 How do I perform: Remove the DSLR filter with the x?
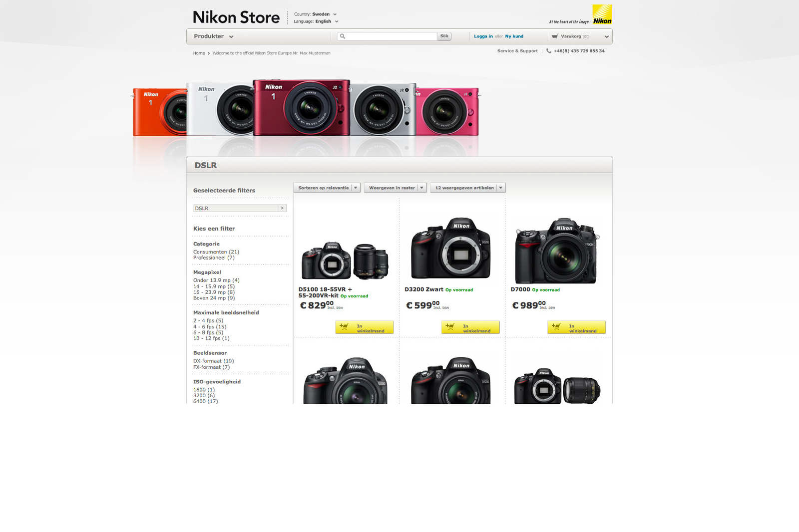click(282, 208)
